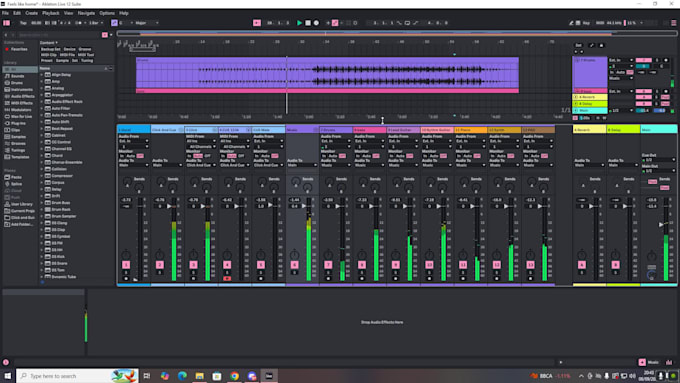Expand the Compressor device entry
The width and height of the screenshot is (680, 383).
click(x=42, y=176)
